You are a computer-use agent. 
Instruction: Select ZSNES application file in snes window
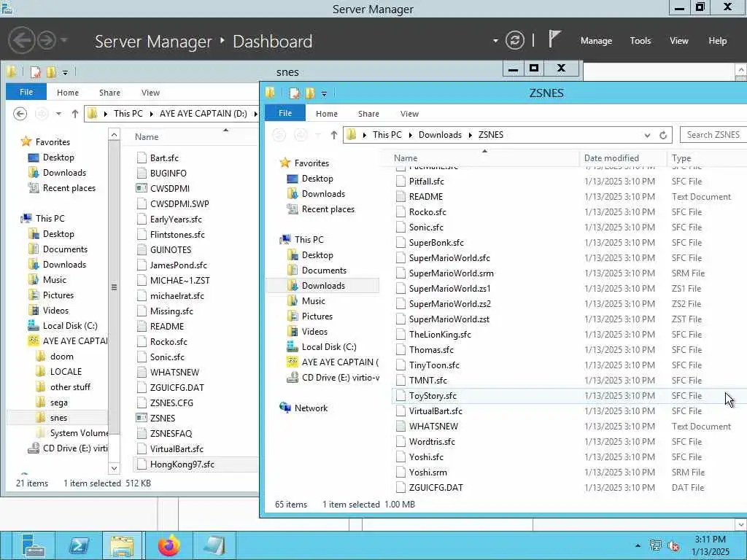tap(163, 418)
